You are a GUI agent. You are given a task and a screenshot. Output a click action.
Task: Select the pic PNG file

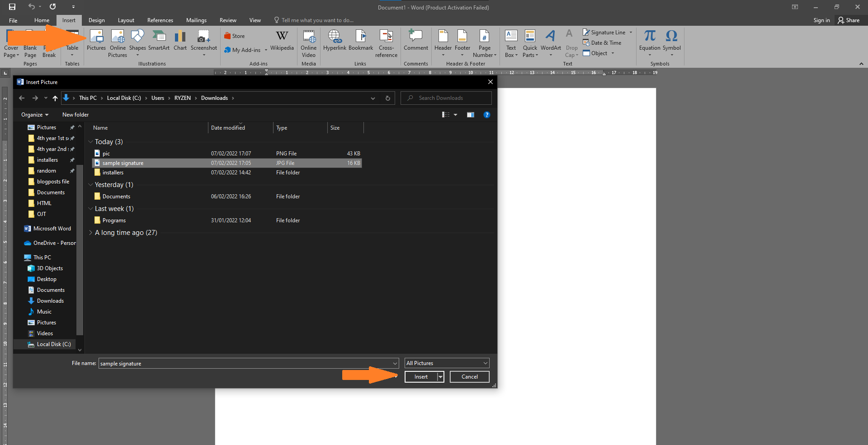point(106,154)
